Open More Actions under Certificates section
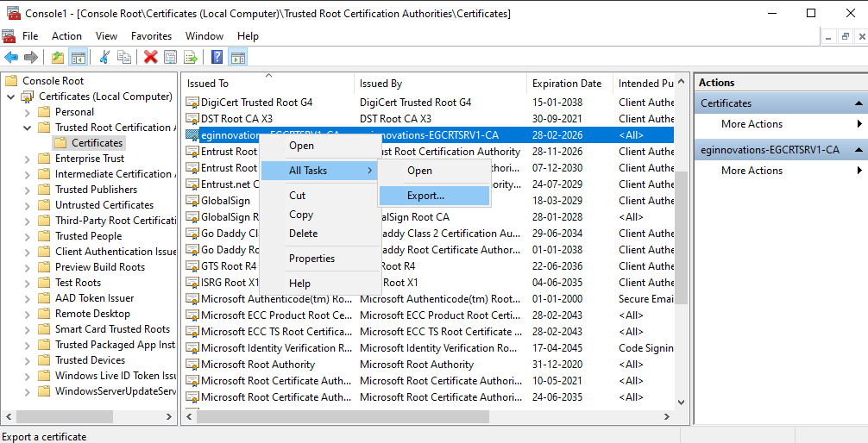 [752, 124]
